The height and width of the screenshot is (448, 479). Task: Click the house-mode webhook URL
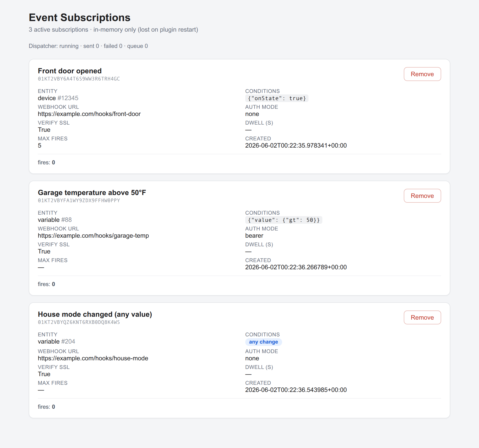[x=93, y=358]
